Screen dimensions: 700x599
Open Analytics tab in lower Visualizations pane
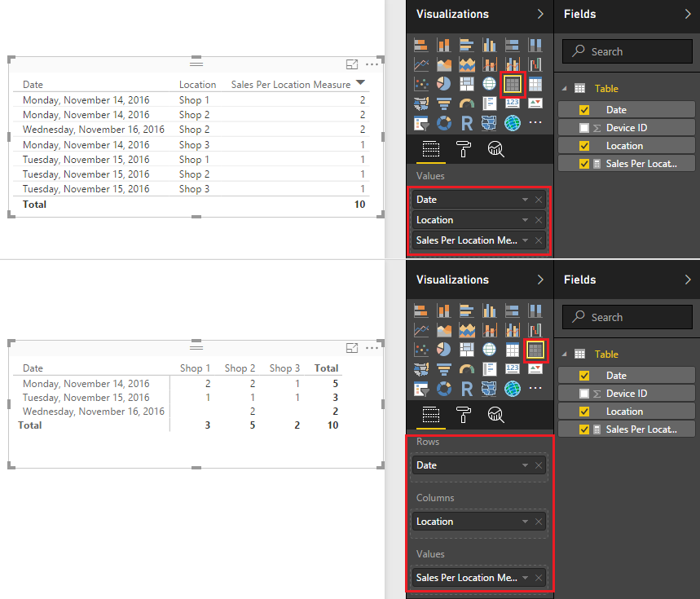(x=495, y=415)
